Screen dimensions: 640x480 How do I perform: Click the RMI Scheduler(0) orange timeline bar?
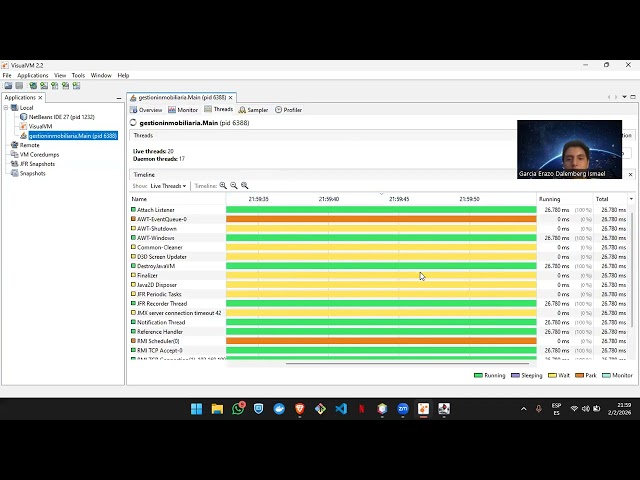pyautogui.click(x=381, y=341)
